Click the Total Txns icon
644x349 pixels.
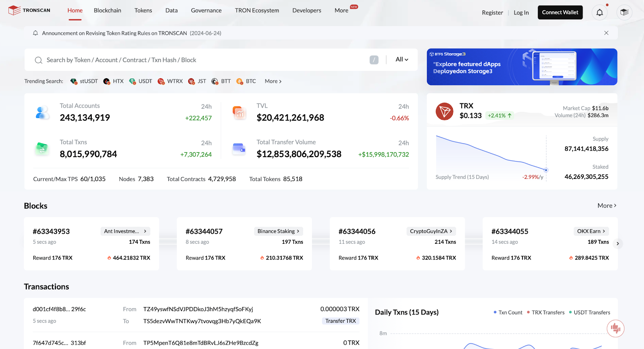coord(42,149)
